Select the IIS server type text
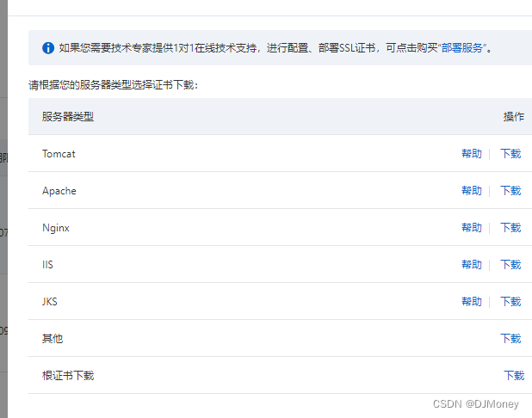 (x=47, y=264)
